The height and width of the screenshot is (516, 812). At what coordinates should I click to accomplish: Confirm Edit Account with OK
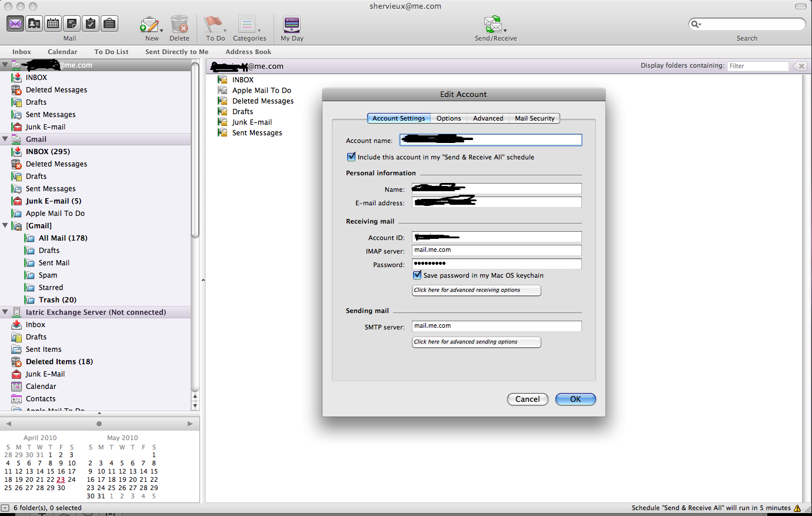575,399
